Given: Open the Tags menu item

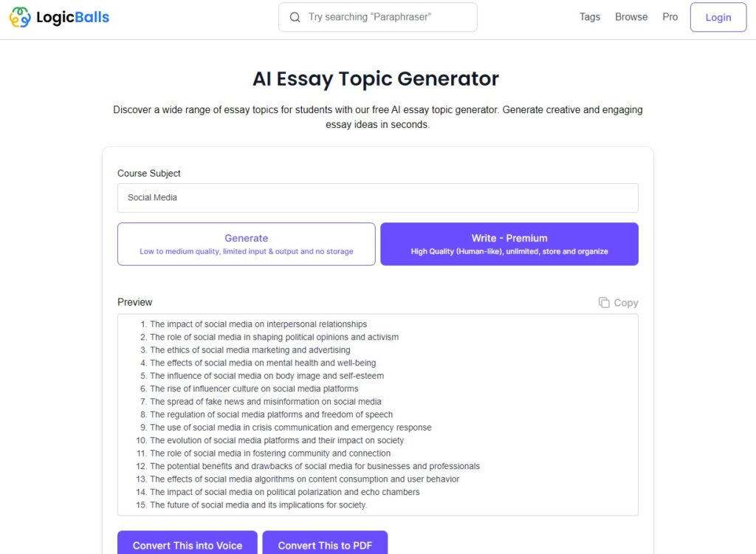Looking at the screenshot, I should tap(589, 16).
